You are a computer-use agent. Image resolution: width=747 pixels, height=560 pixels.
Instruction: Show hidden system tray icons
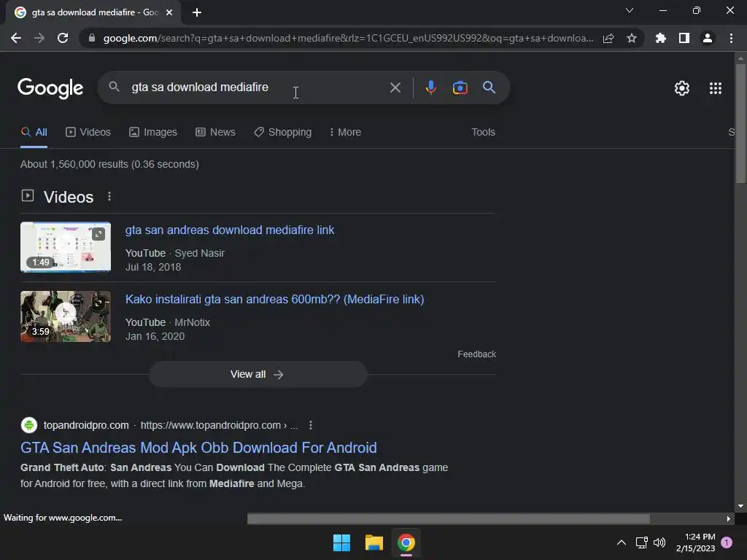point(622,542)
